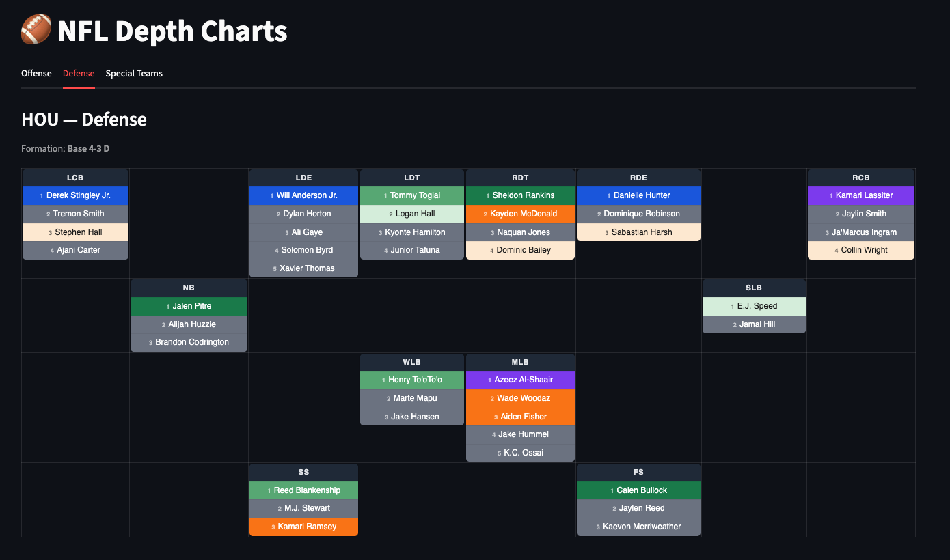
Task: Select Jake Hummel in MLB list
Action: [520, 434]
